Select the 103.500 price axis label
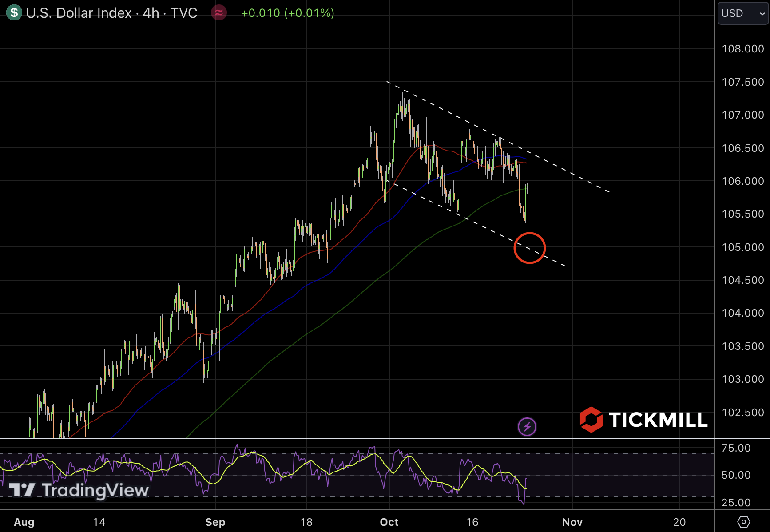This screenshot has height=532, width=770. (743, 346)
